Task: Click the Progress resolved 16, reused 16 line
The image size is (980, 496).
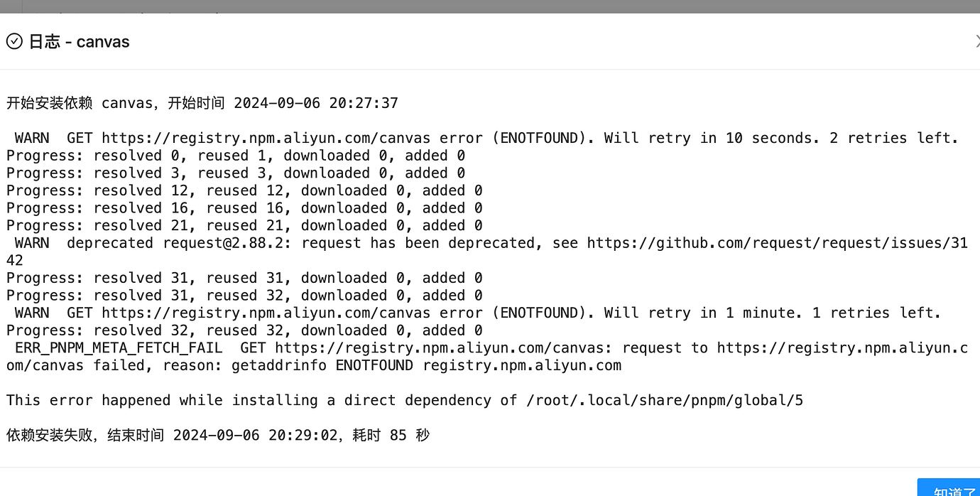Action: pyautogui.click(x=244, y=207)
